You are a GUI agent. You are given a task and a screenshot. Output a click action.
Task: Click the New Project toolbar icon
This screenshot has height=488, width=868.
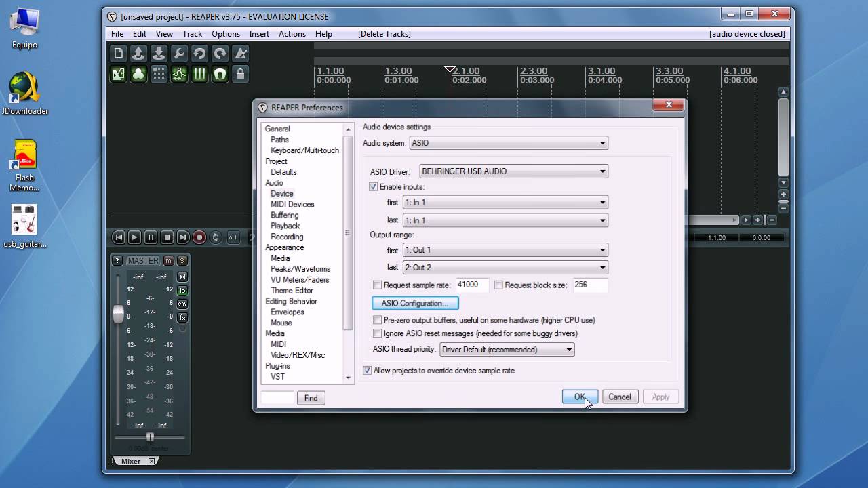119,54
